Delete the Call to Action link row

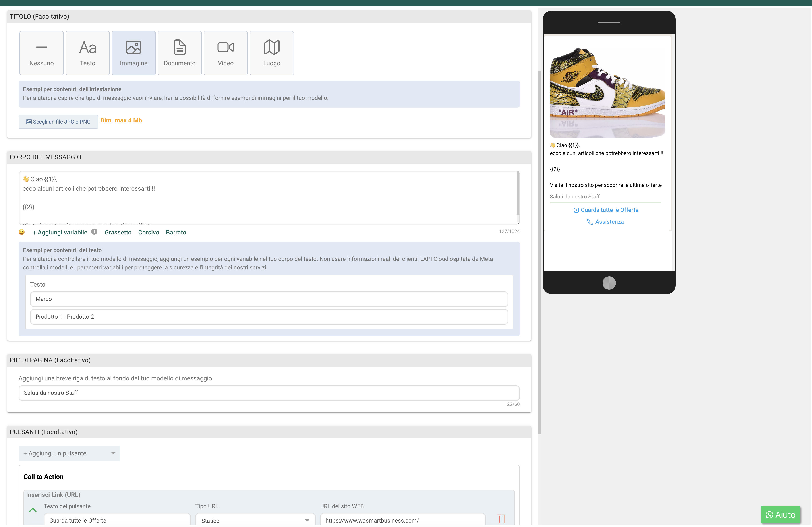(x=501, y=518)
